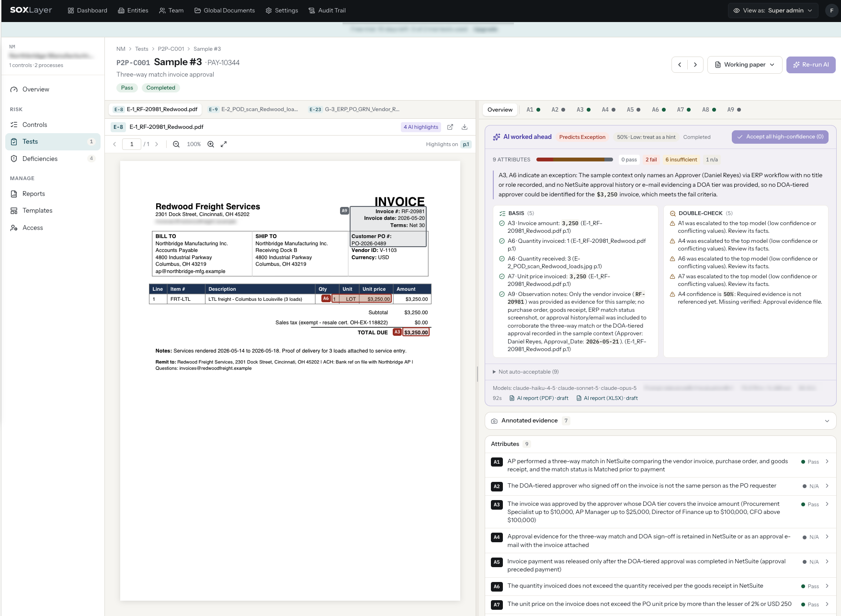The width and height of the screenshot is (841, 616).
Task: Zoom in the PDF viewer
Action: 211,144
